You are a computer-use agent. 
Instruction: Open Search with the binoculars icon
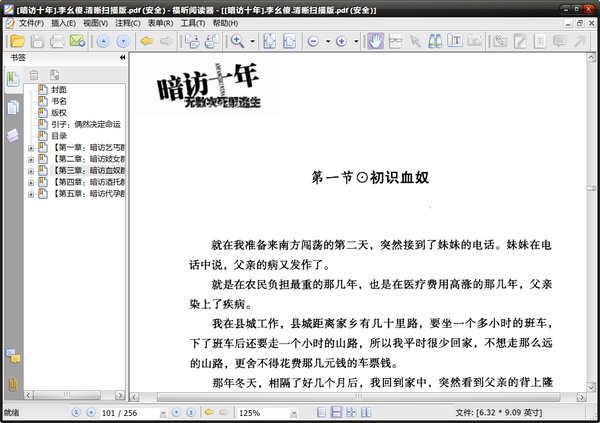(x=435, y=41)
